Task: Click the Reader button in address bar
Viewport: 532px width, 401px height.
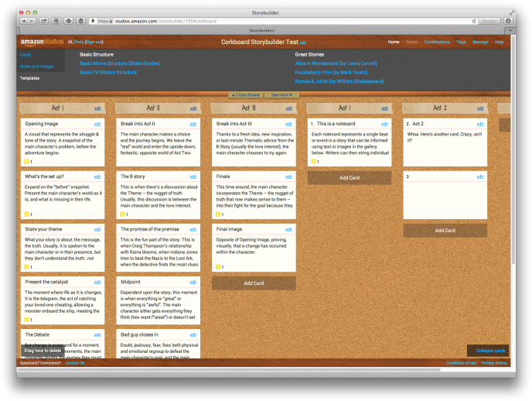Action: tap(489, 21)
